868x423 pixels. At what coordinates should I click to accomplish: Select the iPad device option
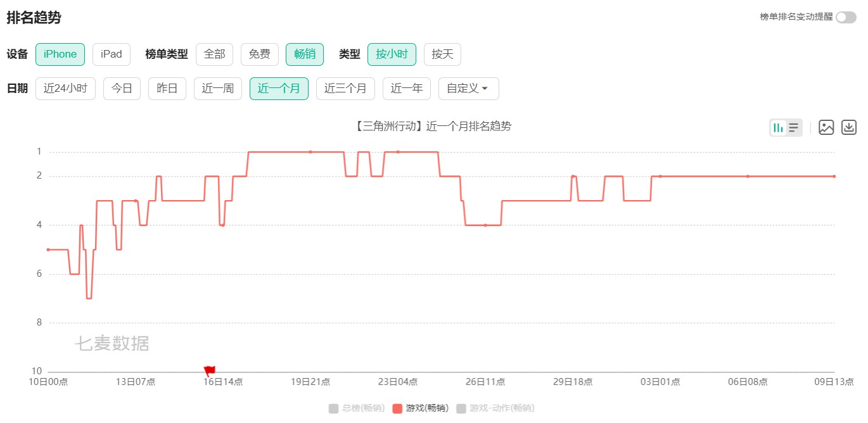[112, 54]
